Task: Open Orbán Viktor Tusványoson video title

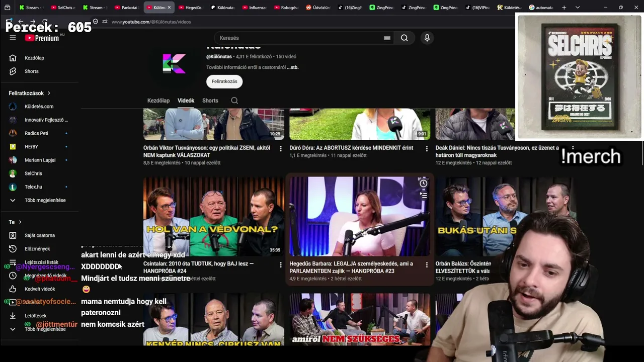Action: click(x=207, y=151)
